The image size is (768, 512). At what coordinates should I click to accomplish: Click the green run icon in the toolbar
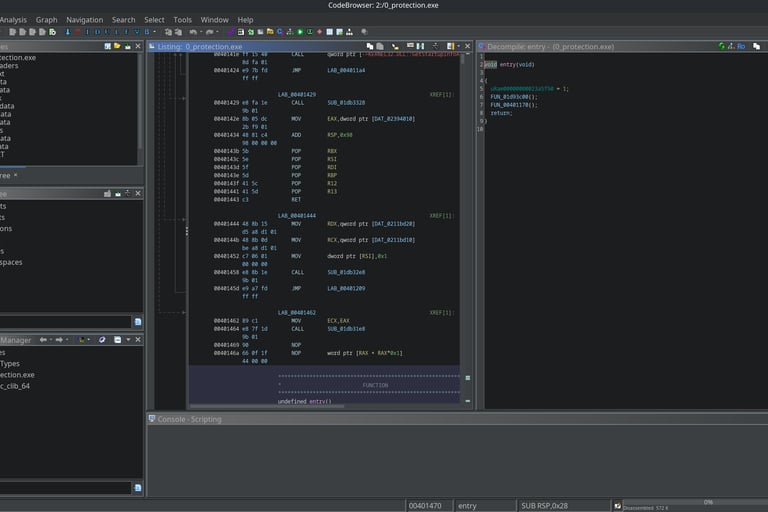tap(299, 32)
